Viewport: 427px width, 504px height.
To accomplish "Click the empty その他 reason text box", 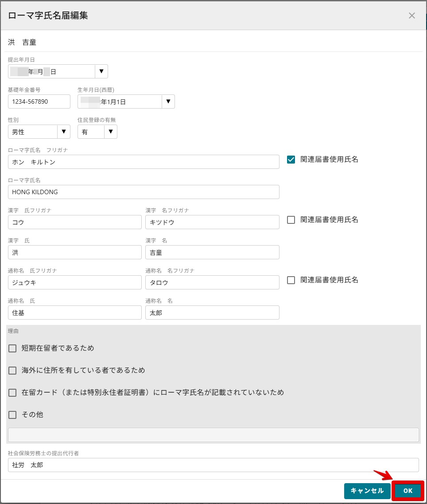I will [213, 435].
